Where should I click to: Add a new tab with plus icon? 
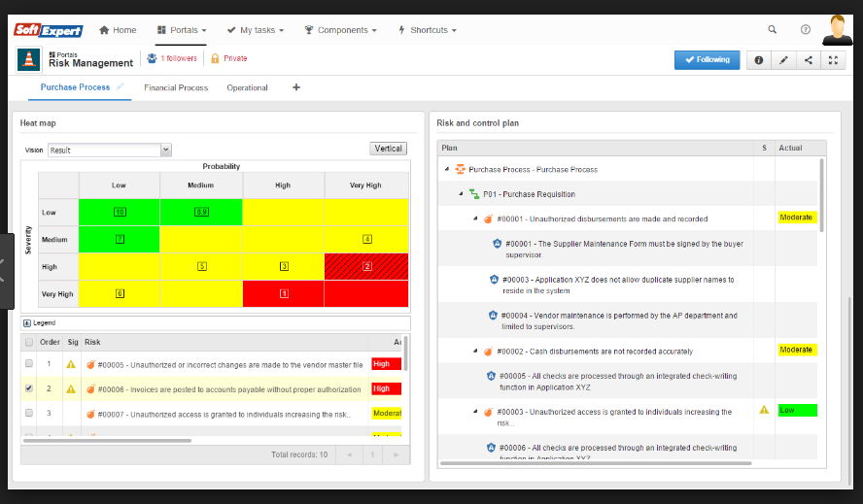296,87
